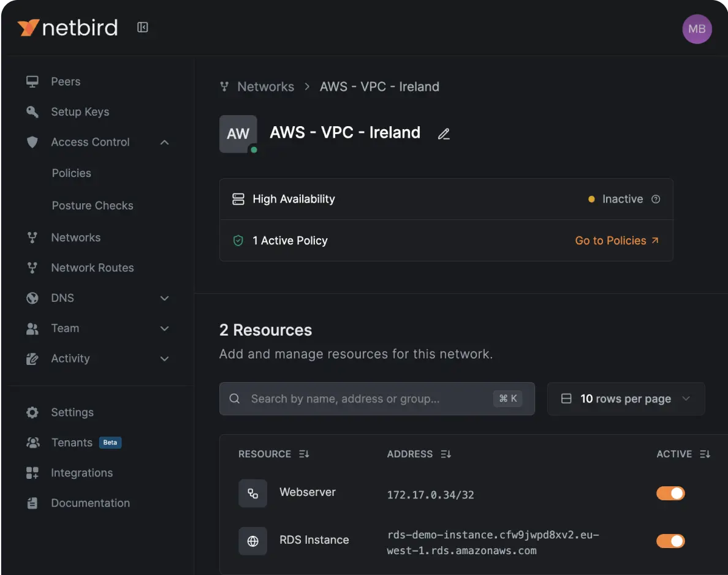Click the Integrations sidebar icon
This screenshot has width=728, height=575.
point(32,472)
